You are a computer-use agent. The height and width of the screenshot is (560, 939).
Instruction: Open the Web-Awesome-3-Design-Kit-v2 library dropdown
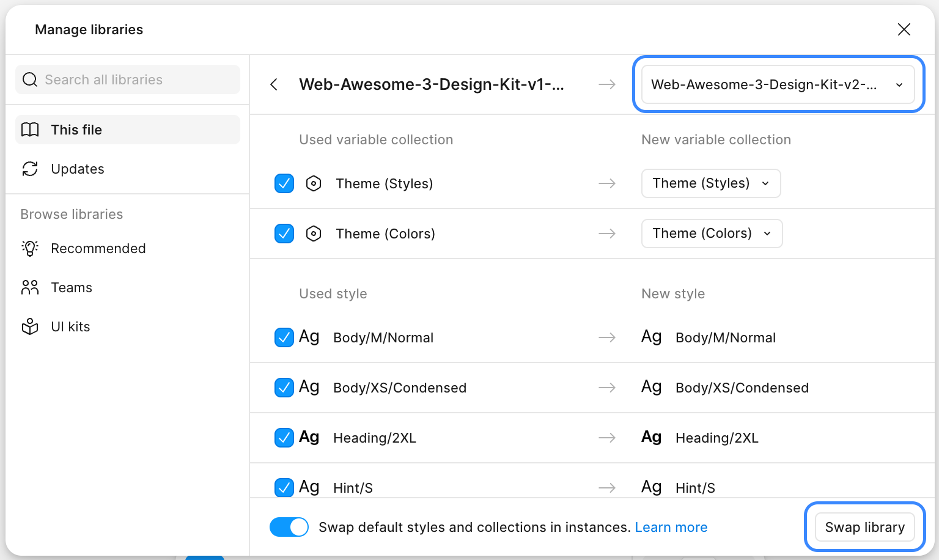click(778, 84)
